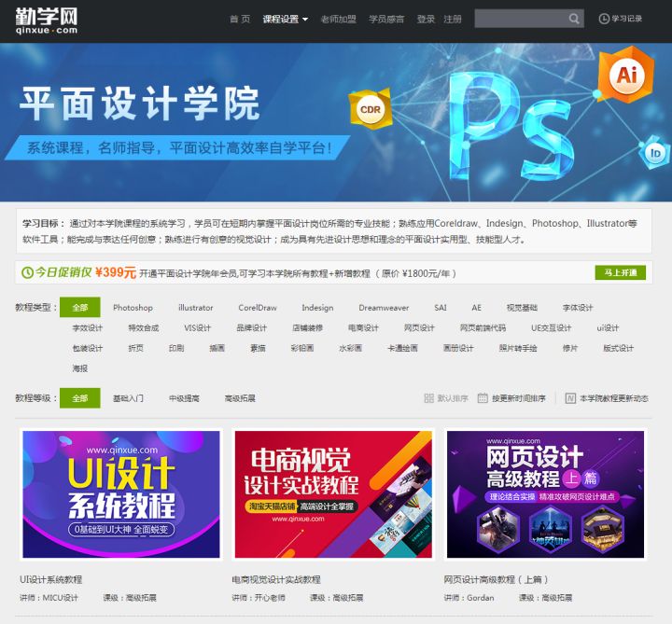Open the UI设计系统教程 thumbnail
Image resolution: width=672 pixels, height=624 pixels.
[121, 494]
